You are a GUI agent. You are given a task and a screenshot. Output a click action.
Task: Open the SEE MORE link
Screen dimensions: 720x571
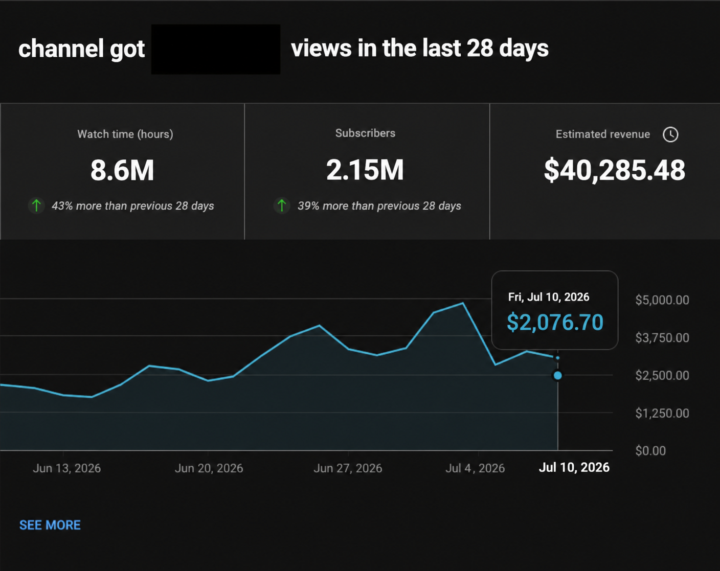click(x=50, y=525)
